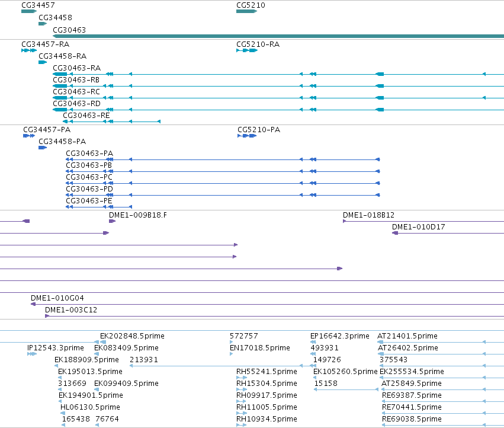The image size is (504, 428).
Task: Select feature 375543
Action: coord(442,366)
